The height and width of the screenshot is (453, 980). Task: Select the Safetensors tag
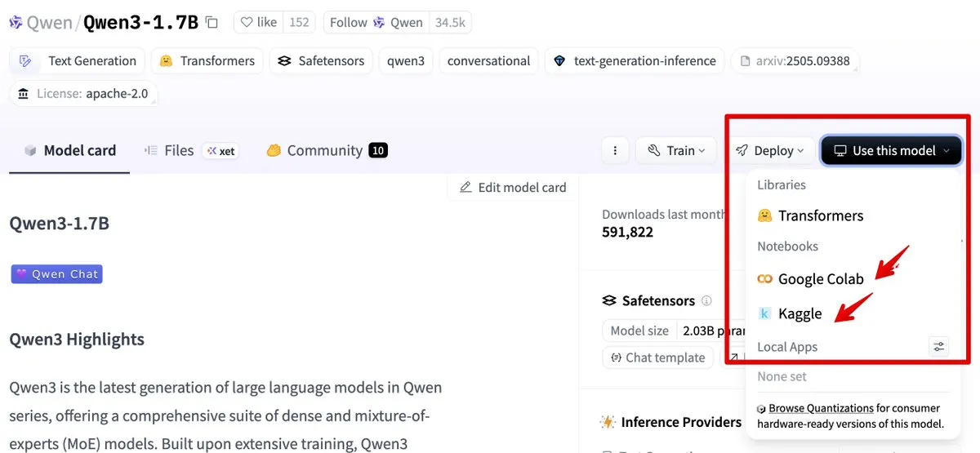click(321, 60)
